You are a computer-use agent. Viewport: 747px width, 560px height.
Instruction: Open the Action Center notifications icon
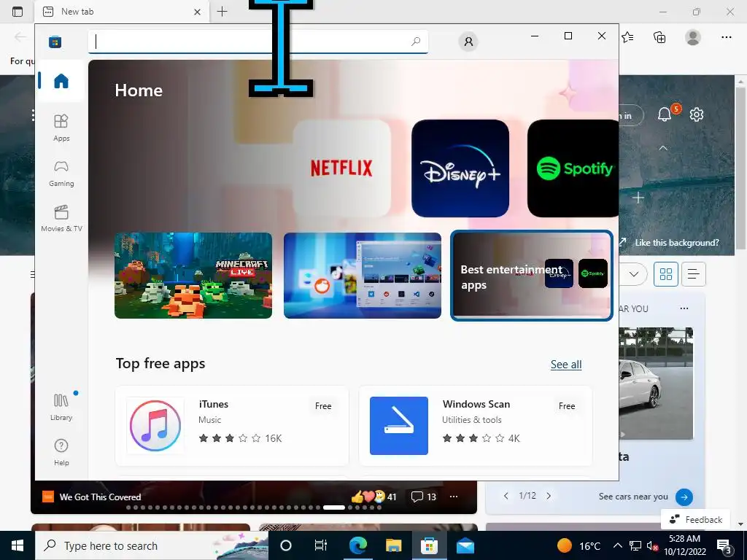(x=724, y=546)
